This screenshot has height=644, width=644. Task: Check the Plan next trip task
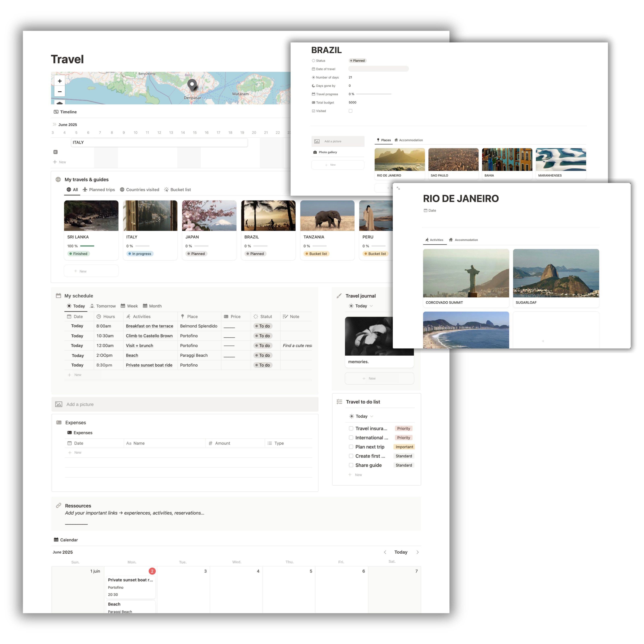[x=351, y=447]
